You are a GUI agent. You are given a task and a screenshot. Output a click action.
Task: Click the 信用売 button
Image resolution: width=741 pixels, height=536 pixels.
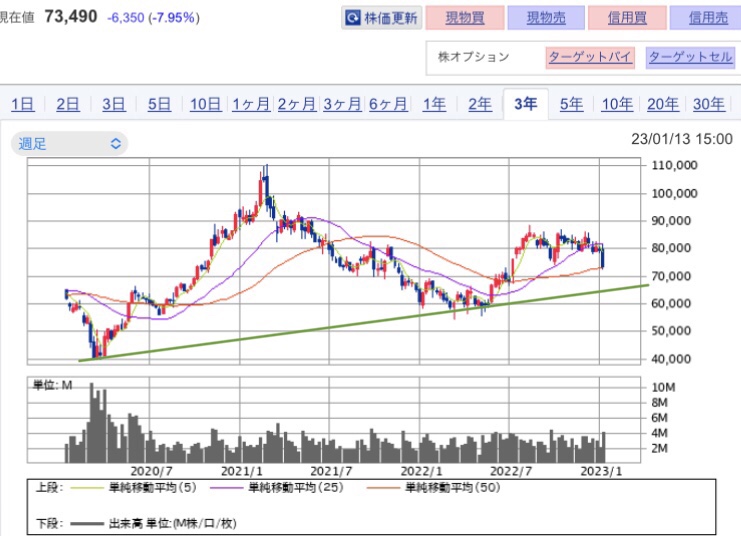pyautogui.click(x=707, y=18)
